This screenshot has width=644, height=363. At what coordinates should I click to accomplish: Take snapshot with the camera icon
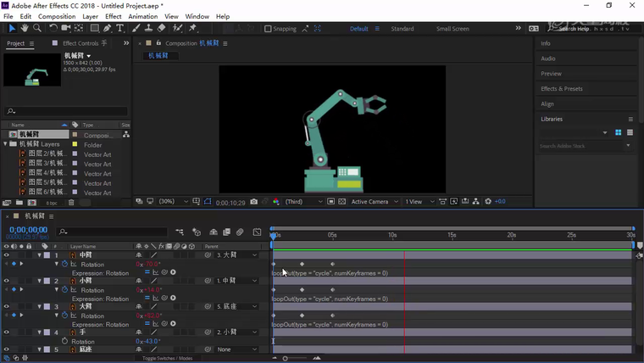pyautogui.click(x=253, y=202)
